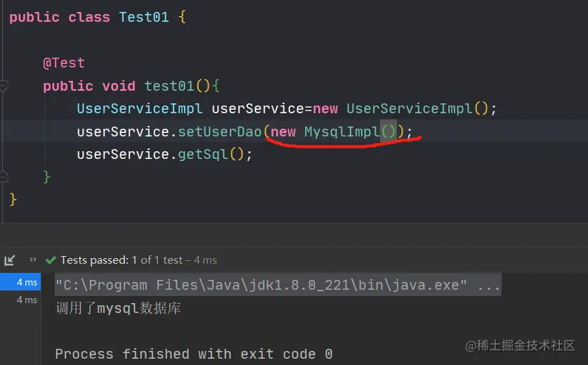Viewport: 588px width, 365px height.
Task: Click the test01 method name
Action: (169, 86)
